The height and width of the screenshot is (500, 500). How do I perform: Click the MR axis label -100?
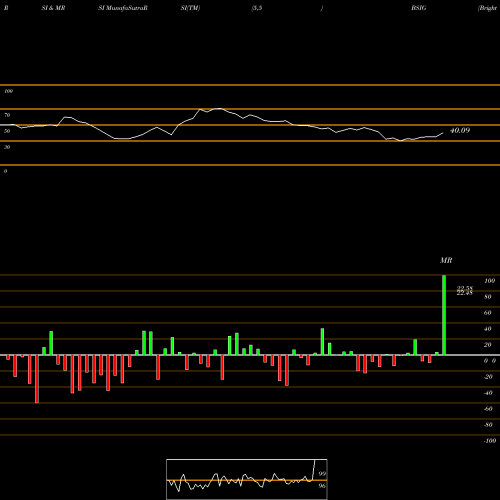490,441
